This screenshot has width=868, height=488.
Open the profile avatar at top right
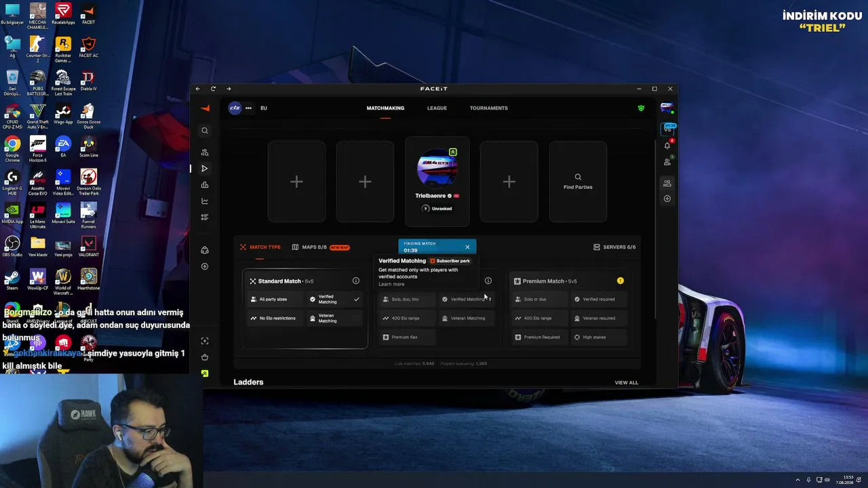coord(667,107)
